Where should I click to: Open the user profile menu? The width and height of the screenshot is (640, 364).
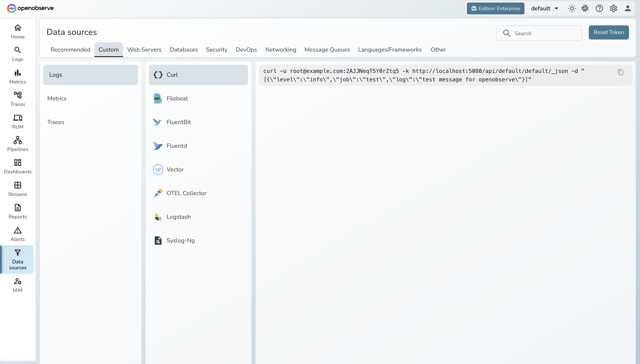[628, 8]
